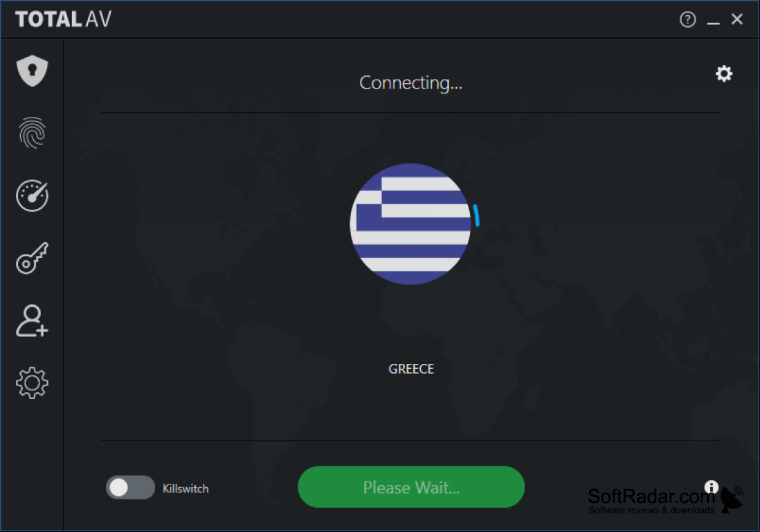Screen dimensions: 760x532
Task: Click the Connecting status text
Action: (411, 83)
